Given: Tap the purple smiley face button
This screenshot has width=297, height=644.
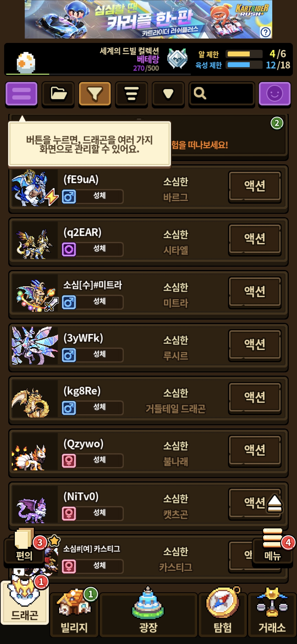Looking at the screenshot, I should (274, 94).
